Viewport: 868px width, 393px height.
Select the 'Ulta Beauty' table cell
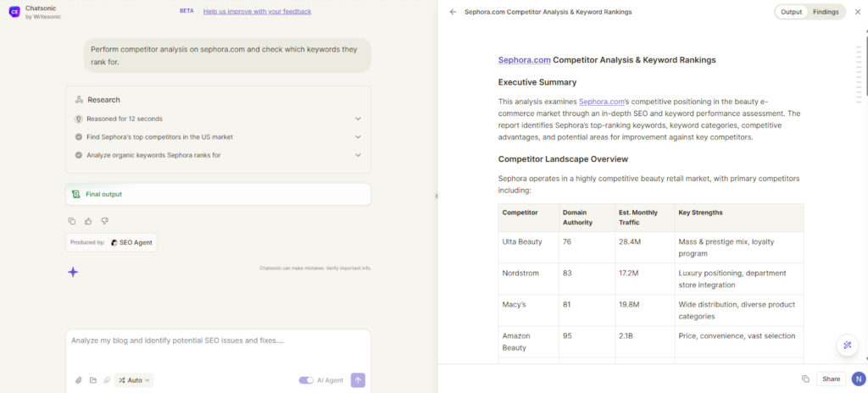pos(528,246)
